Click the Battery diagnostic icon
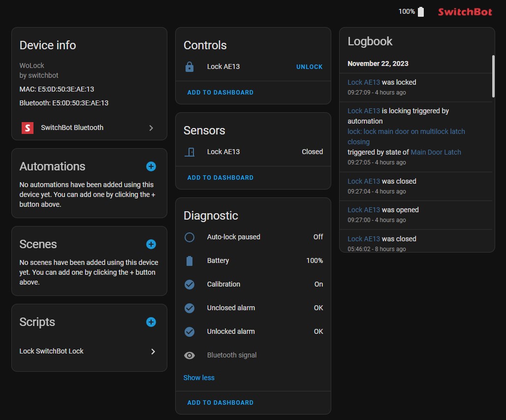 click(190, 261)
